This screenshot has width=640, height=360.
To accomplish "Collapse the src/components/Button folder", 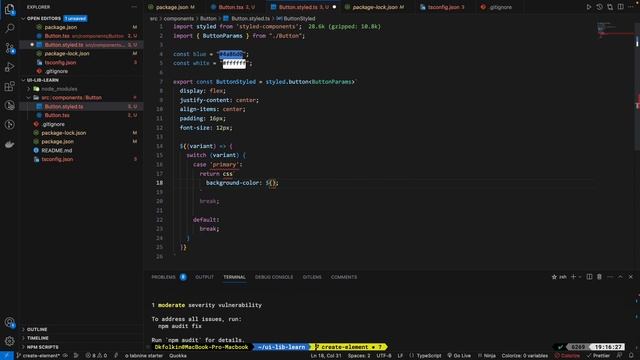I will (x=71, y=98).
